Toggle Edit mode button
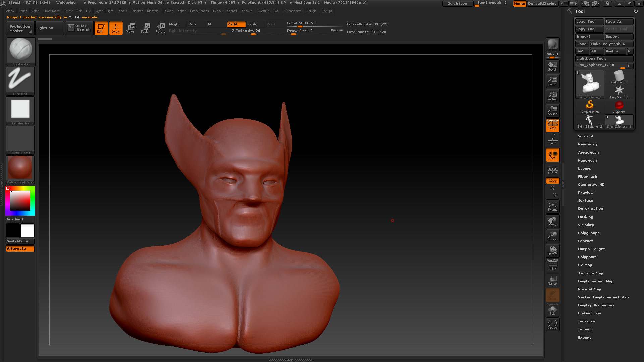Viewport: 644px width, 362px height. [x=101, y=28]
